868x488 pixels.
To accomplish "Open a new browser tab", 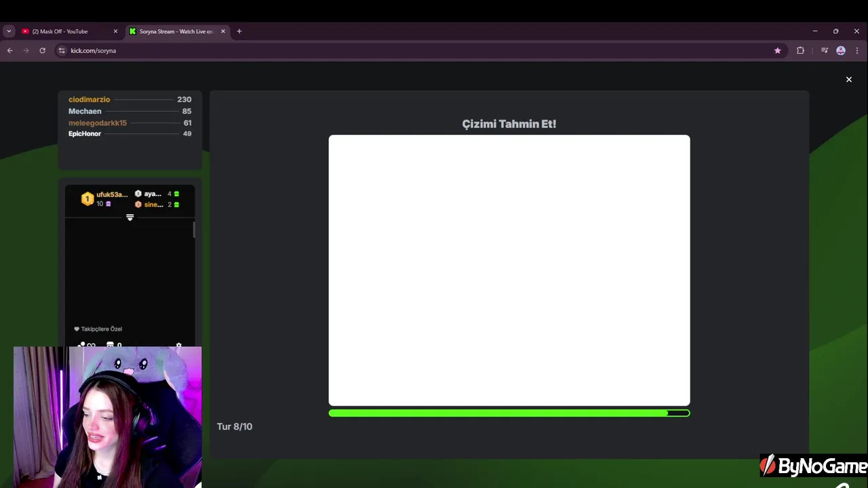I will pos(239,31).
